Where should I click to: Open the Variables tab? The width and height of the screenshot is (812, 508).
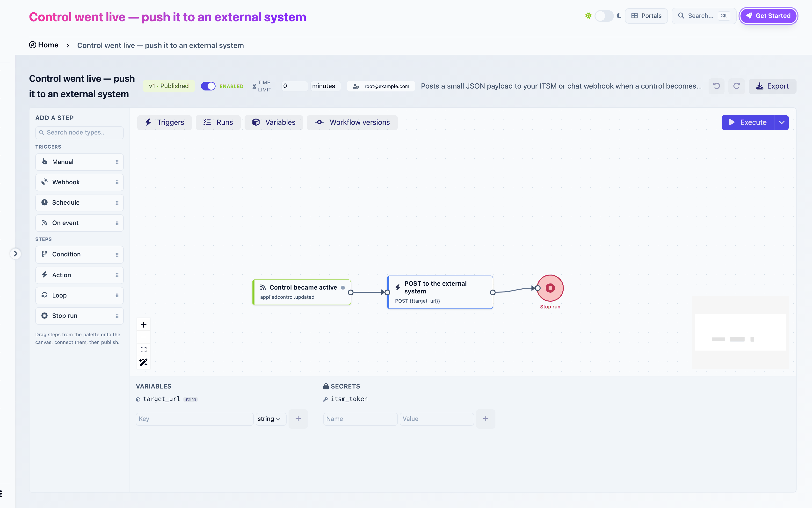(x=274, y=123)
